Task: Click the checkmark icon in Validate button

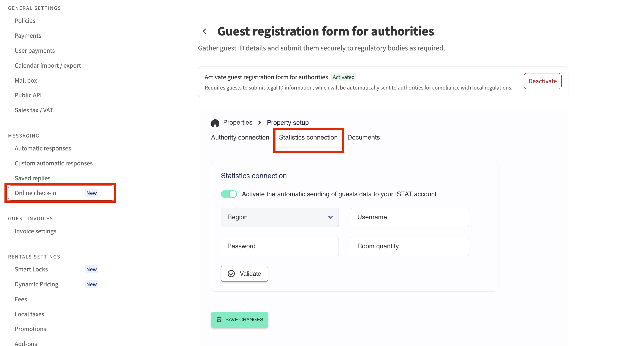Action: pos(231,274)
